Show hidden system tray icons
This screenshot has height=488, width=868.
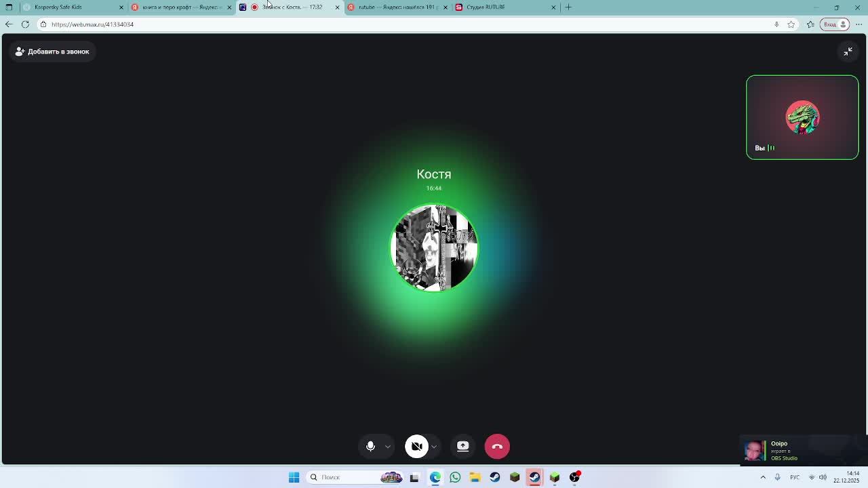(763, 477)
